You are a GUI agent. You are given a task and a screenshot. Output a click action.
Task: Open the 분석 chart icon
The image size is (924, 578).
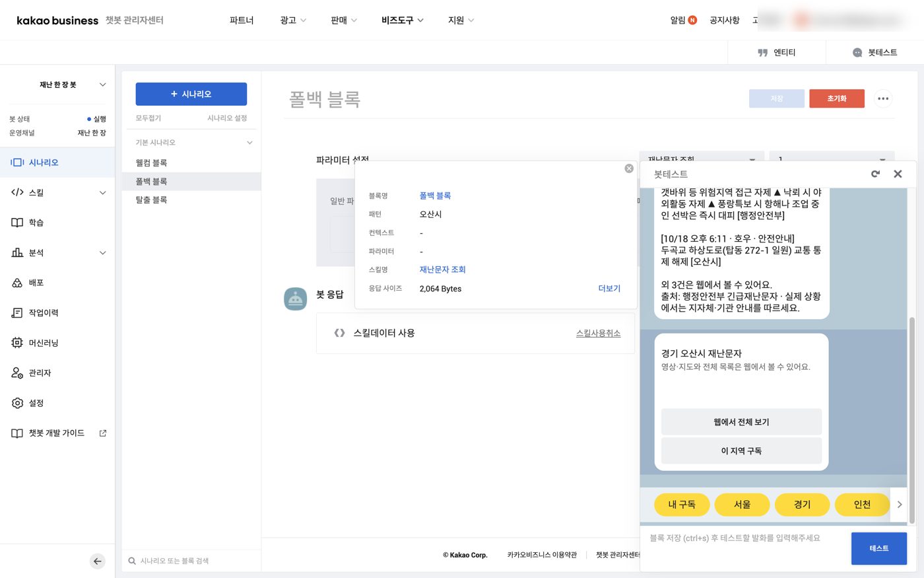tap(17, 252)
